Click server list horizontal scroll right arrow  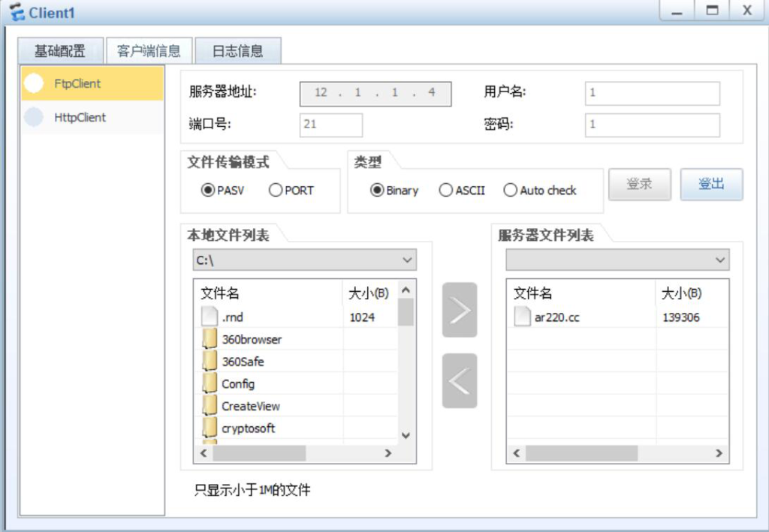coord(719,453)
